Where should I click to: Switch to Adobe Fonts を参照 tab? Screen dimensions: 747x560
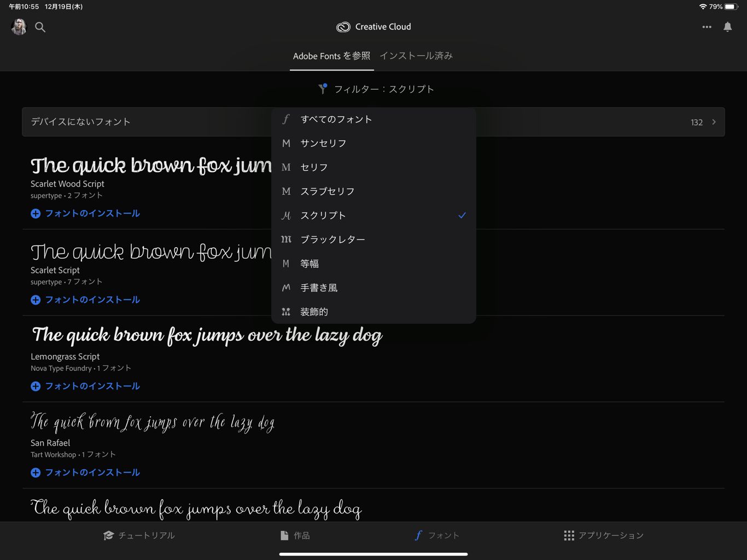click(x=331, y=56)
